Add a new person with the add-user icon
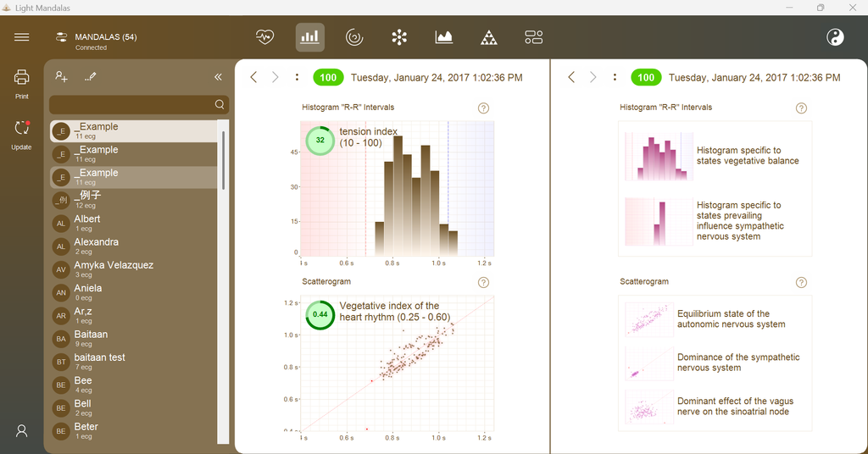 click(x=61, y=77)
